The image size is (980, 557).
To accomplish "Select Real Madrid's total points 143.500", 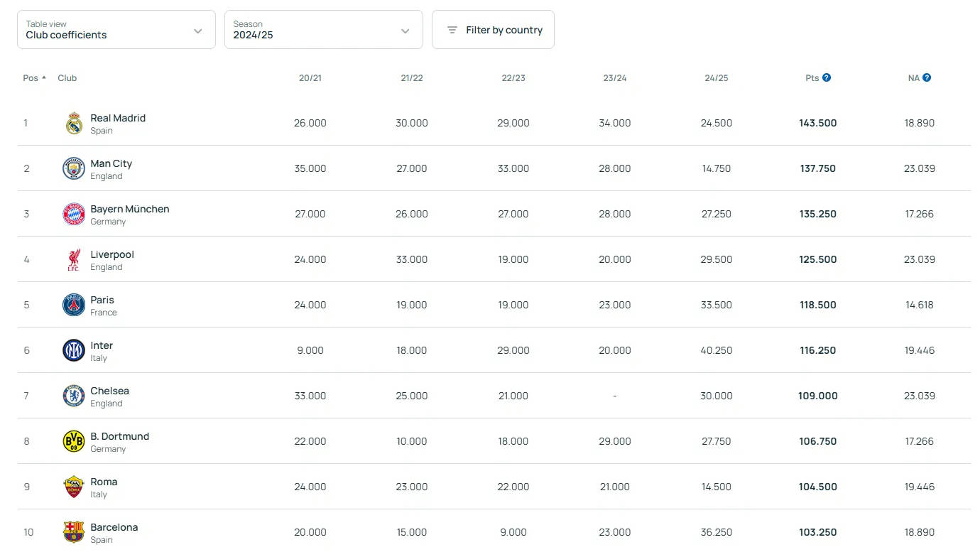I will pyautogui.click(x=818, y=123).
